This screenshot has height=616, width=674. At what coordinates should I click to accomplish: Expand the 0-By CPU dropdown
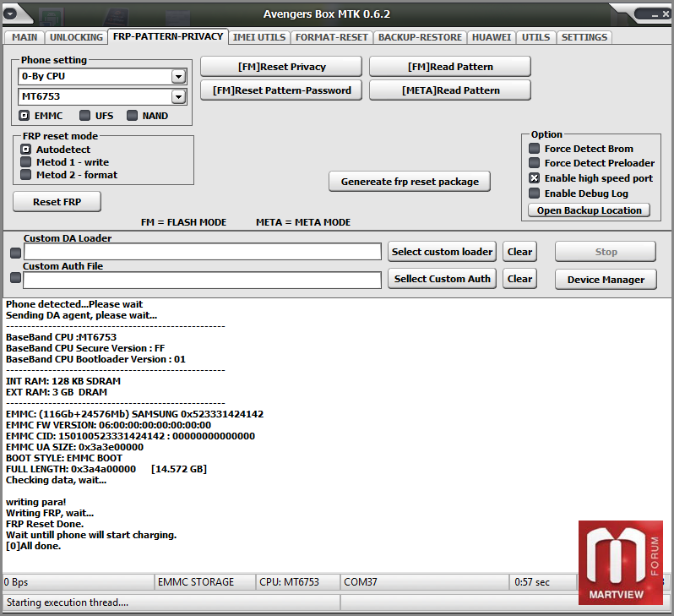(x=178, y=77)
